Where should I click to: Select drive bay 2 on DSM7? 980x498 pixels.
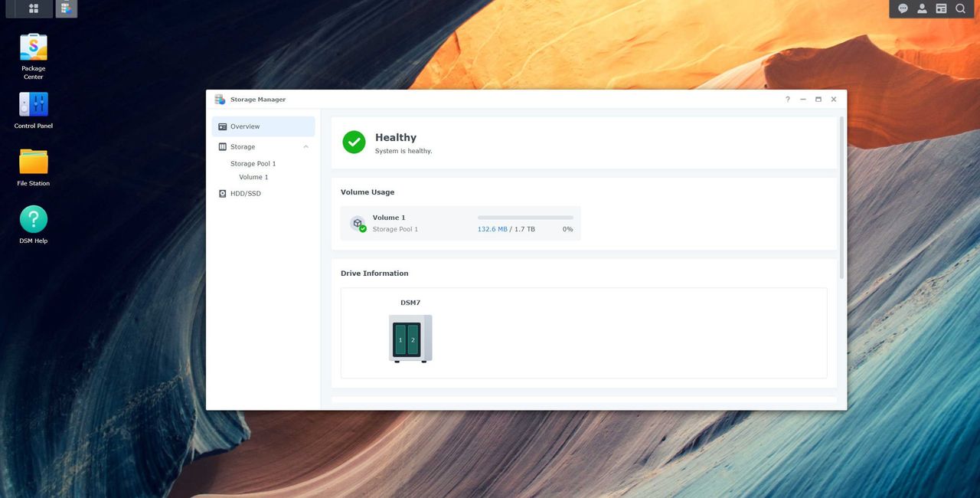click(413, 339)
